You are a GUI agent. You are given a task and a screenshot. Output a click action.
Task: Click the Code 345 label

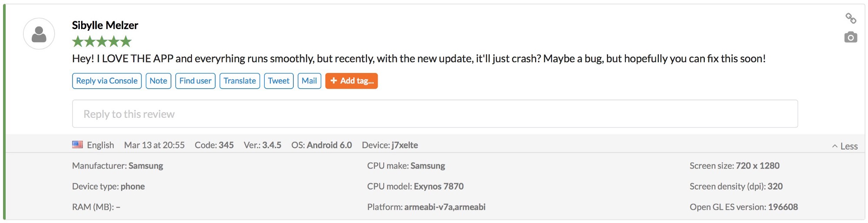[x=214, y=145]
